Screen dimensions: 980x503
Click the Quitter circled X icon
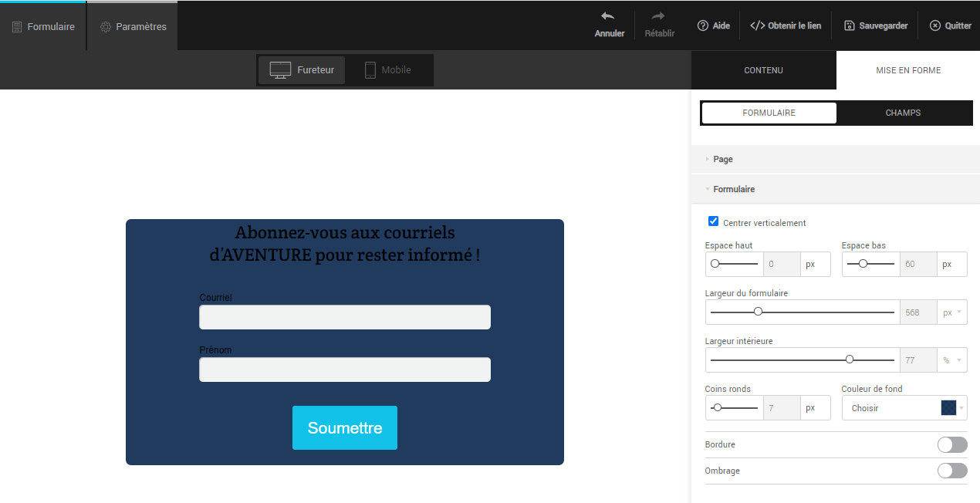click(935, 25)
